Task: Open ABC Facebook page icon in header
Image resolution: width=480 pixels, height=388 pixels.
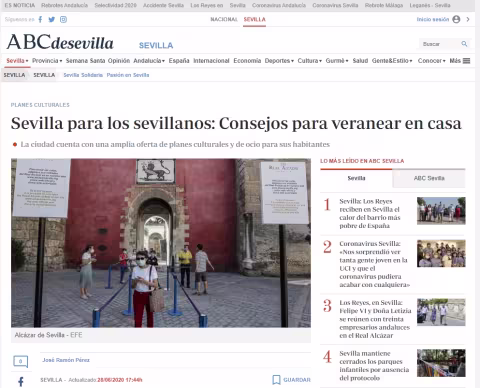Action: [x=40, y=19]
